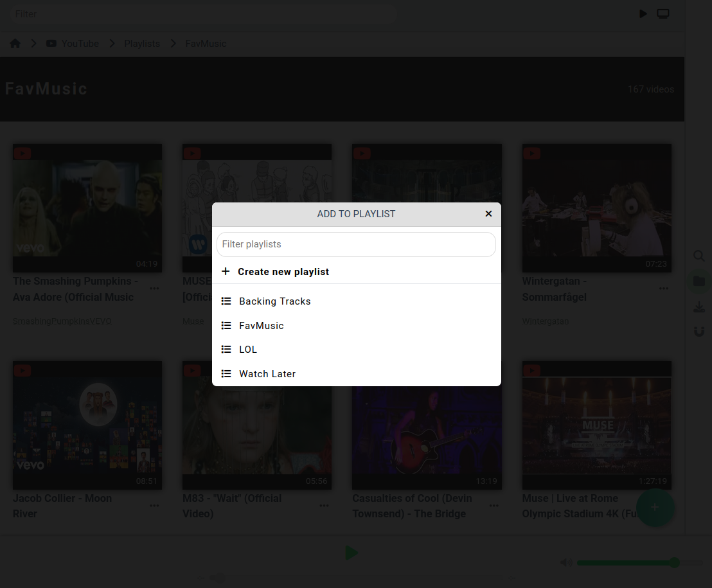
Task: Add to the Watch Later playlist
Action: 357,374
